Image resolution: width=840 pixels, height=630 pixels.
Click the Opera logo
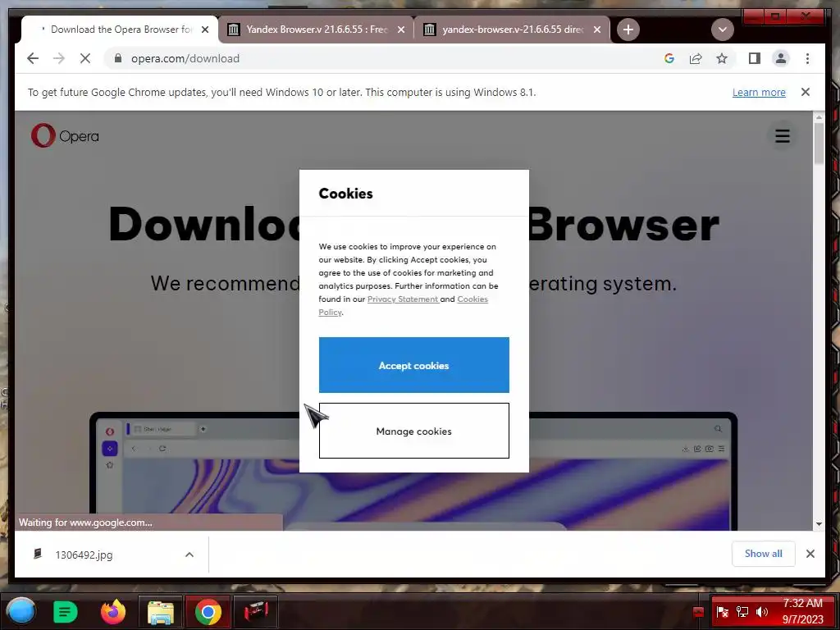pos(65,135)
